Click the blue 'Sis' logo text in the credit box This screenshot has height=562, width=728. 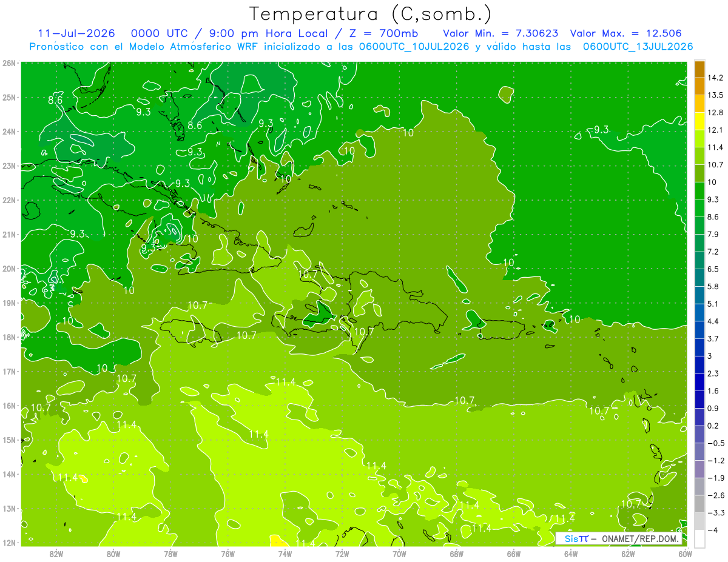pos(572,538)
